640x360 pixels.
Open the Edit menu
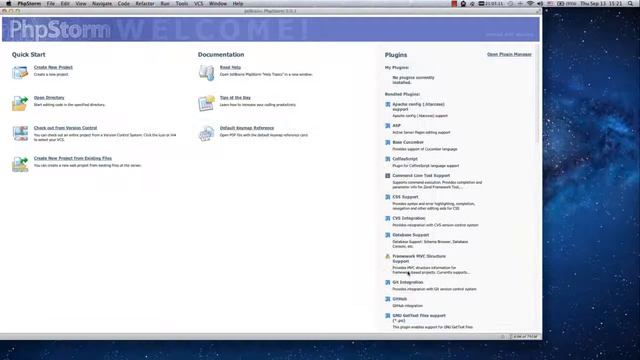[65, 4]
